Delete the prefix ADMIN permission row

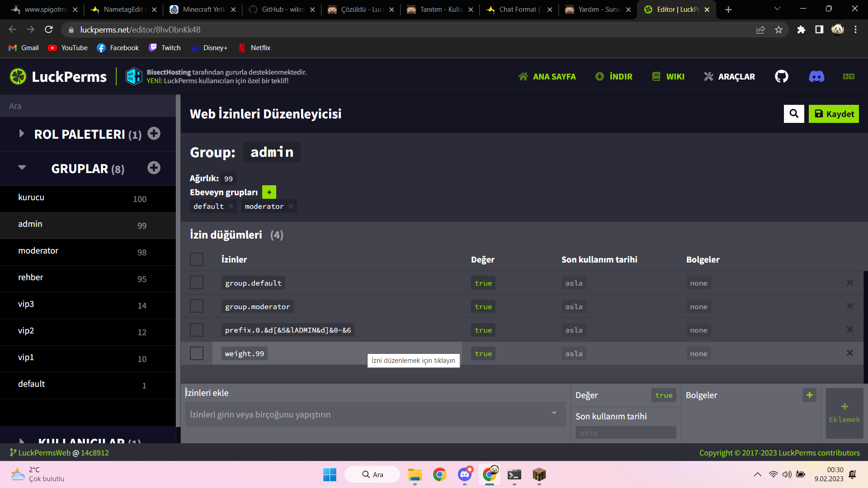pyautogui.click(x=850, y=329)
